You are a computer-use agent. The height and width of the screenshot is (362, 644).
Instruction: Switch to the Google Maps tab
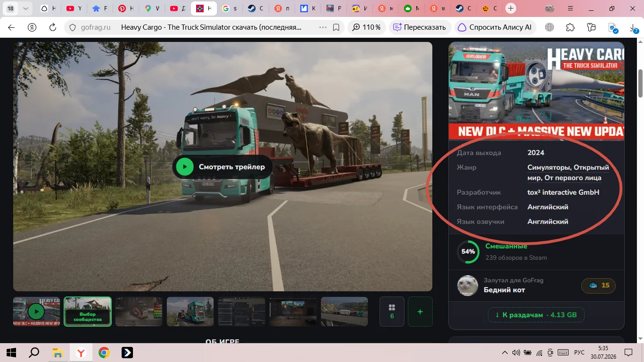152,8
